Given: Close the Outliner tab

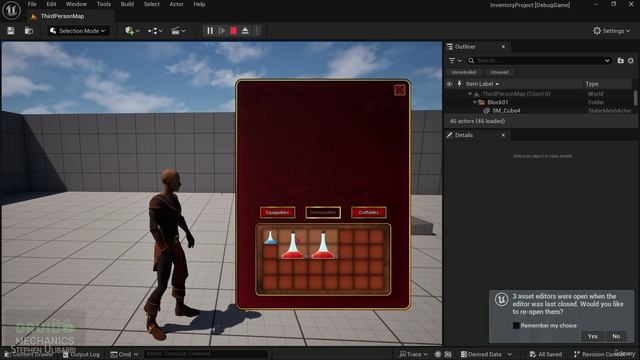Looking at the screenshot, I should (503, 47).
